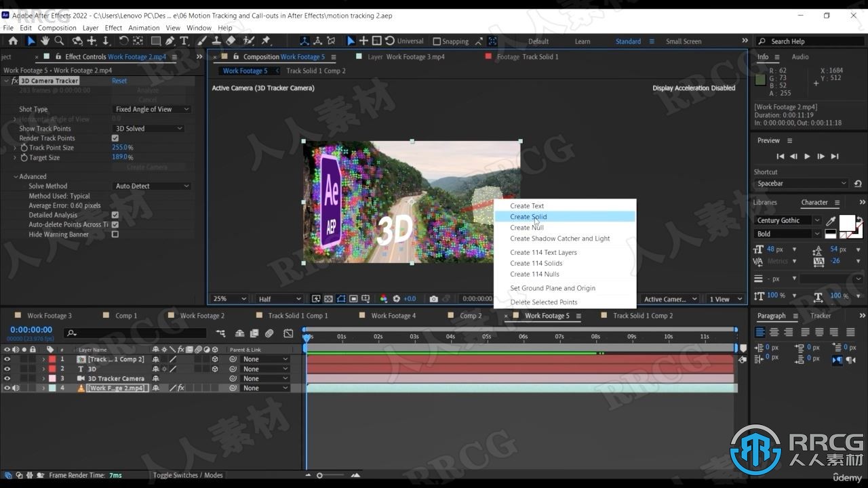Select the Pen tool
The width and height of the screenshot is (868, 488).
coord(170,41)
